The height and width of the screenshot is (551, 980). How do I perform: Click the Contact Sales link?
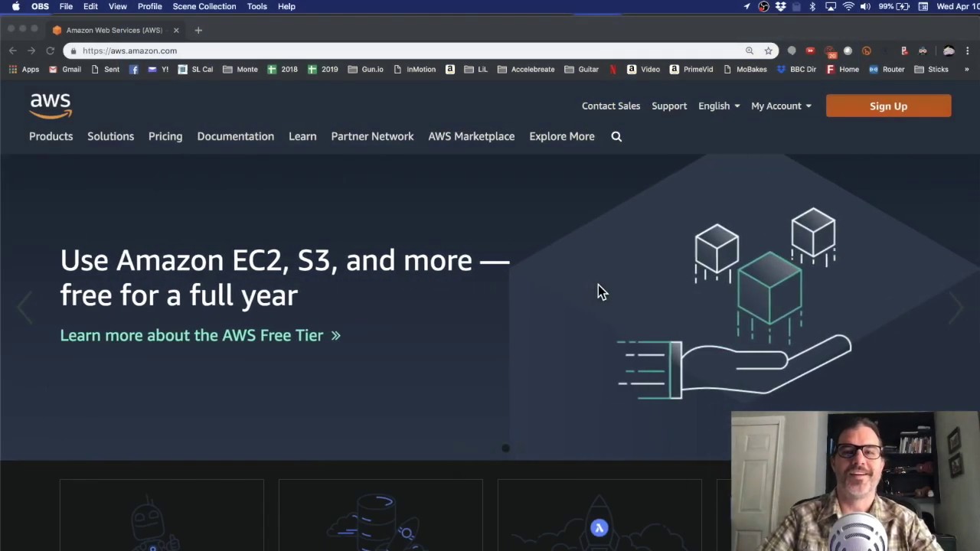coord(611,106)
